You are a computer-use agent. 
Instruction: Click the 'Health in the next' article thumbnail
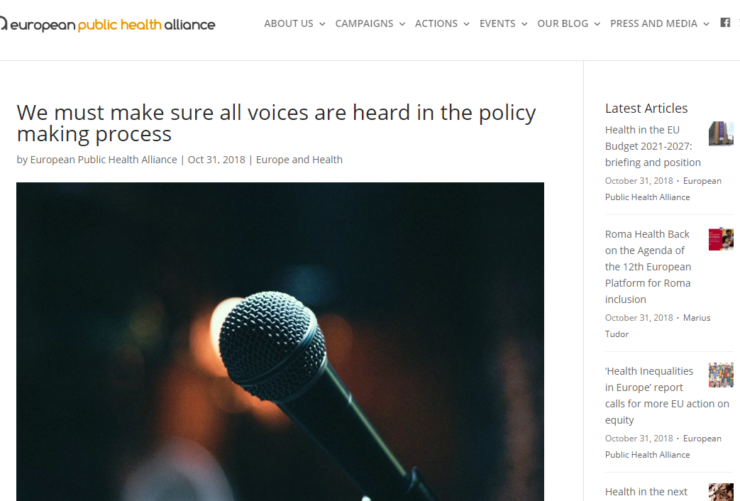(721, 492)
